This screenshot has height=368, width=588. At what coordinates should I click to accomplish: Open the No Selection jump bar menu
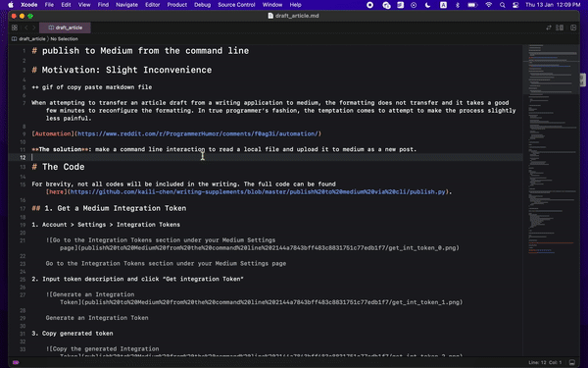(64, 38)
